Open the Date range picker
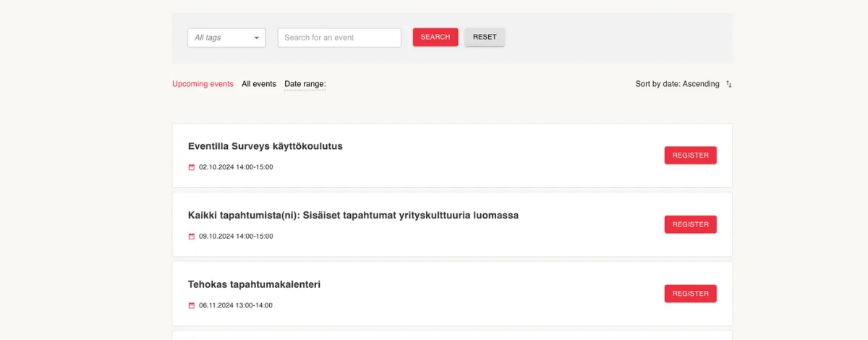This screenshot has height=340, width=868. point(305,84)
